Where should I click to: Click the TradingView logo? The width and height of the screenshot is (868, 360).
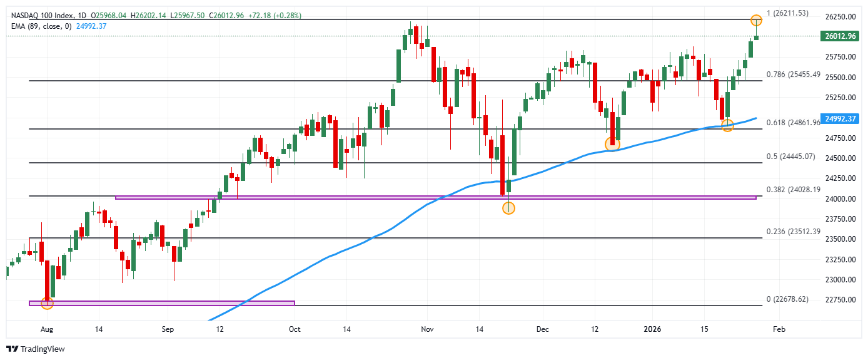pyautogui.click(x=36, y=349)
